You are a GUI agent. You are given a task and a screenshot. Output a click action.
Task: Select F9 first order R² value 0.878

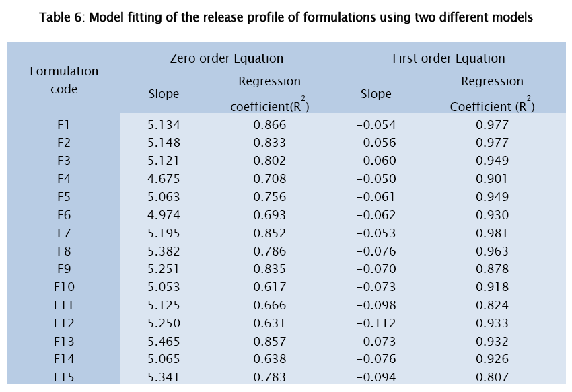click(492, 269)
